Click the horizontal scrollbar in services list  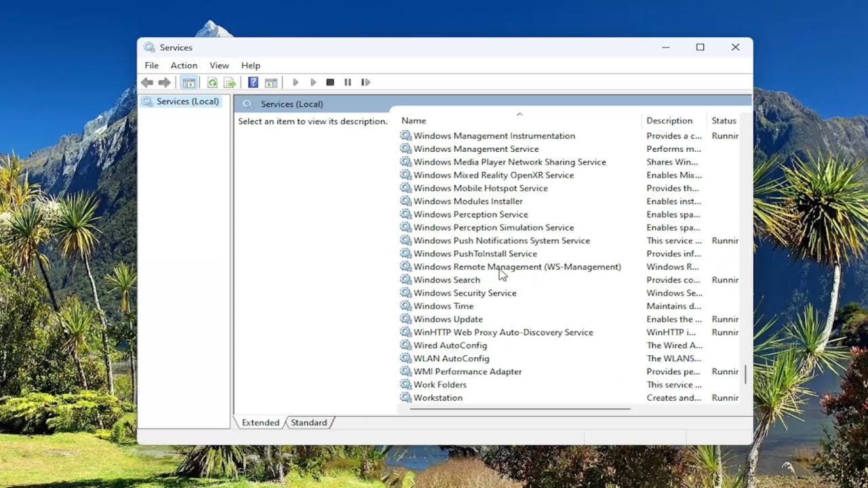point(519,409)
